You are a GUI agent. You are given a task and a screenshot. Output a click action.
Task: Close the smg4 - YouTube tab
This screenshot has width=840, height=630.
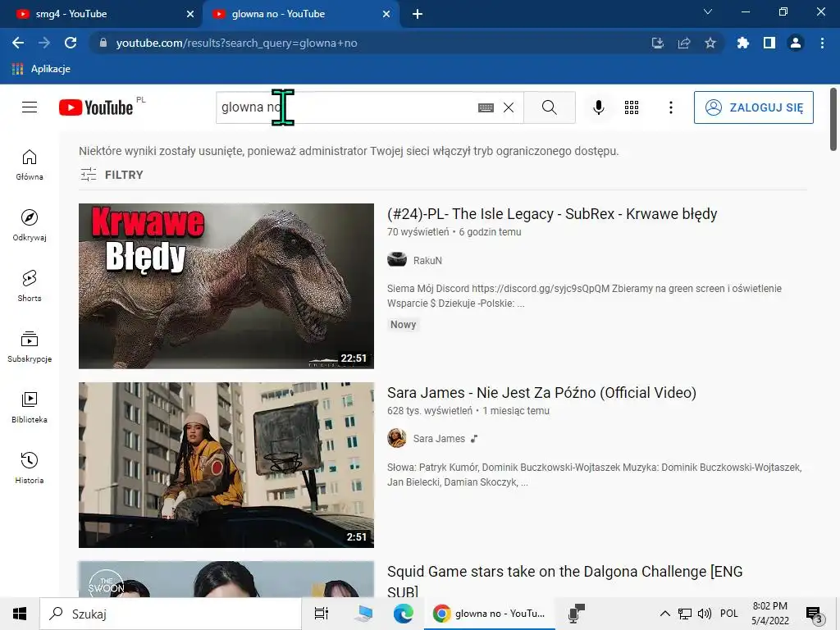190,14
